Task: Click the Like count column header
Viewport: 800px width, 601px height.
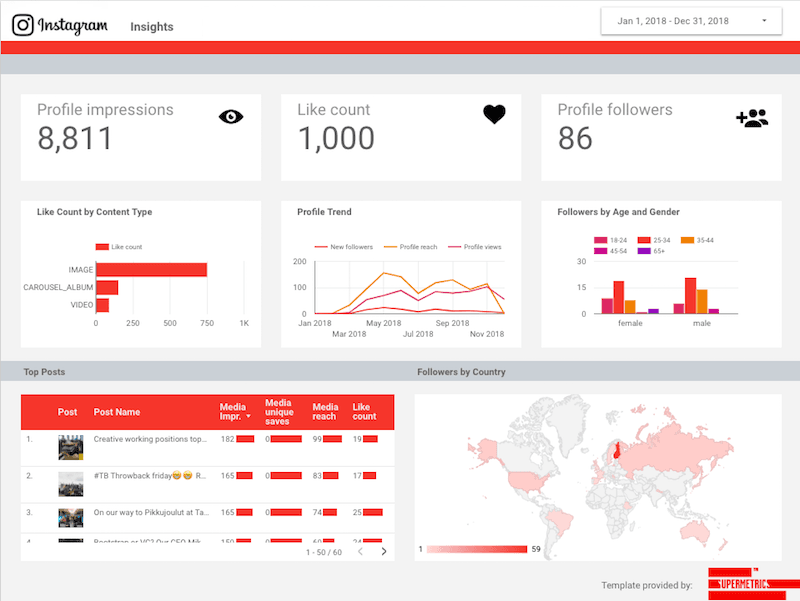Action: point(364,412)
